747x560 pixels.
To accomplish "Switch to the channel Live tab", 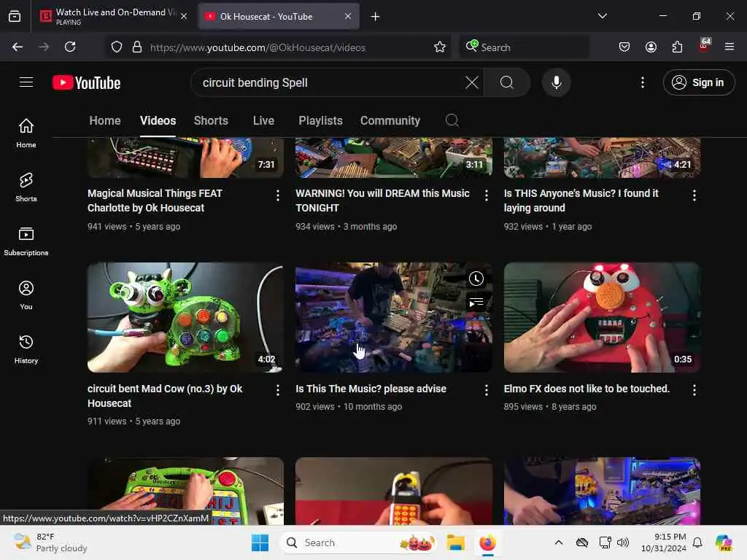I will [x=263, y=120].
